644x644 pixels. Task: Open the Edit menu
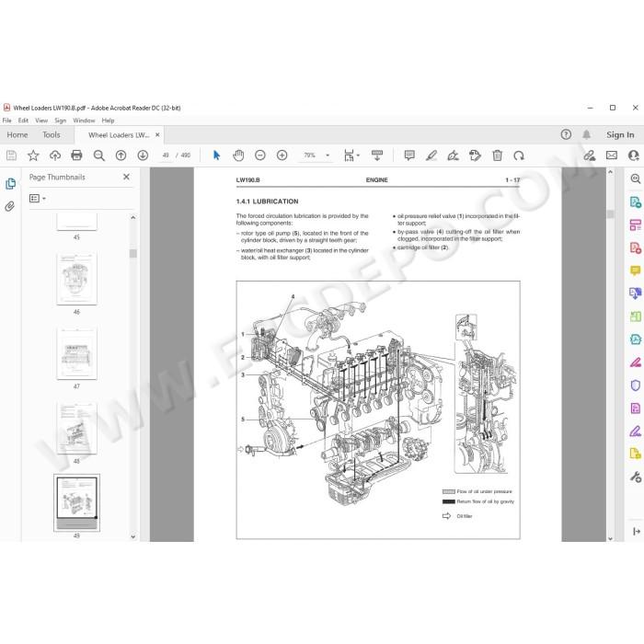click(x=23, y=121)
